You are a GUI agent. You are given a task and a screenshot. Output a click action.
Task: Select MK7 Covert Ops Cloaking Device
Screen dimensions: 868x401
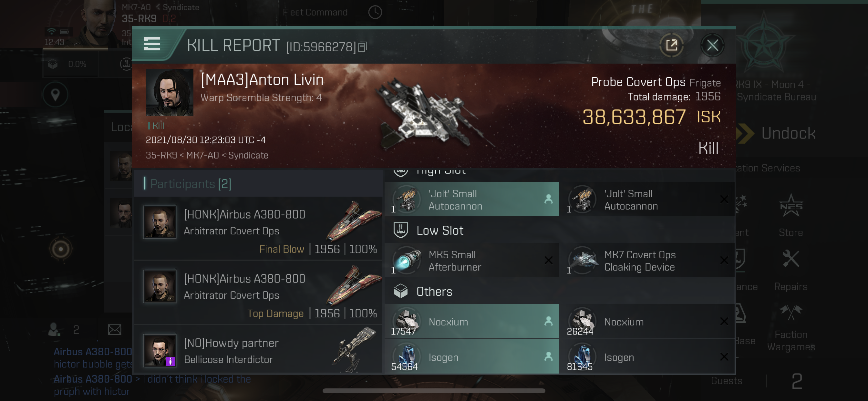[x=647, y=261]
